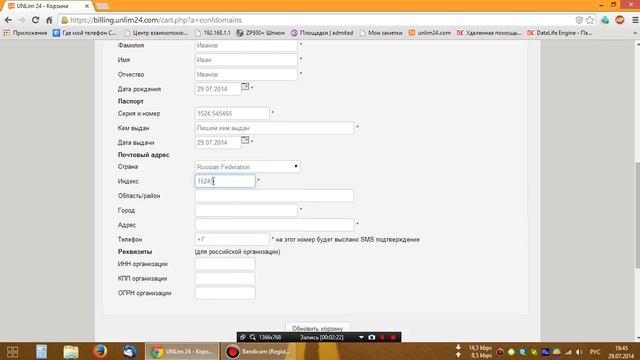
Task: Click the Область/район input field
Action: coord(274,196)
